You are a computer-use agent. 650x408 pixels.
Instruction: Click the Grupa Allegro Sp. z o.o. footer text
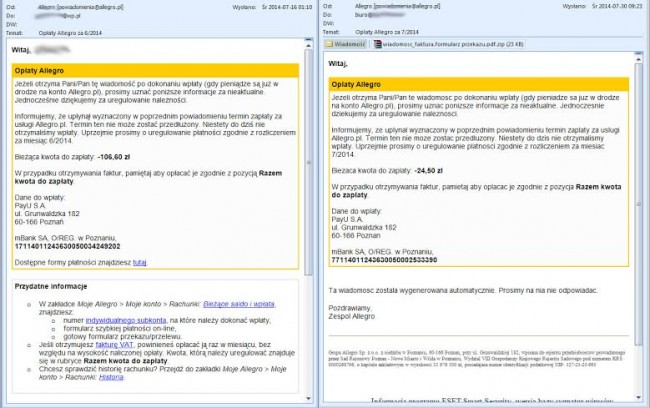pos(477,359)
